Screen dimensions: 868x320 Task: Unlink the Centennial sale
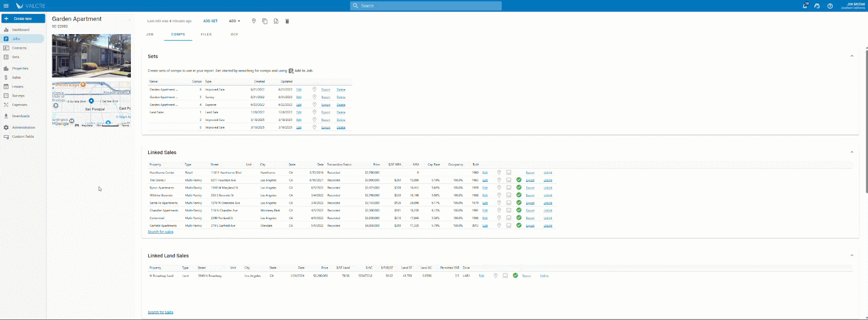[x=548, y=218]
